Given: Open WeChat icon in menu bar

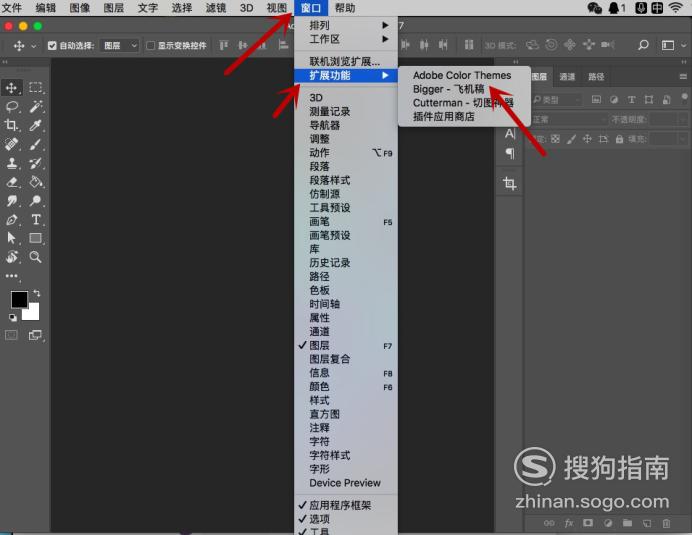Looking at the screenshot, I should [x=594, y=8].
